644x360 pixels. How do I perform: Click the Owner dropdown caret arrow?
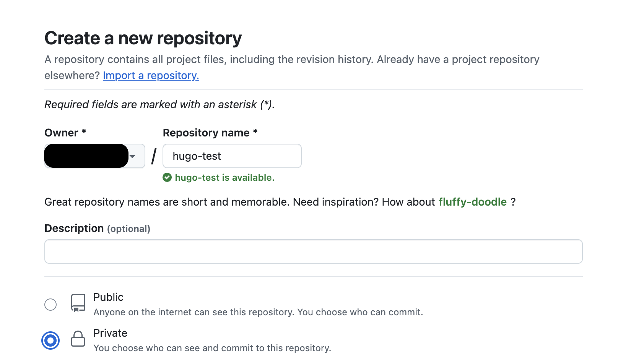click(133, 156)
